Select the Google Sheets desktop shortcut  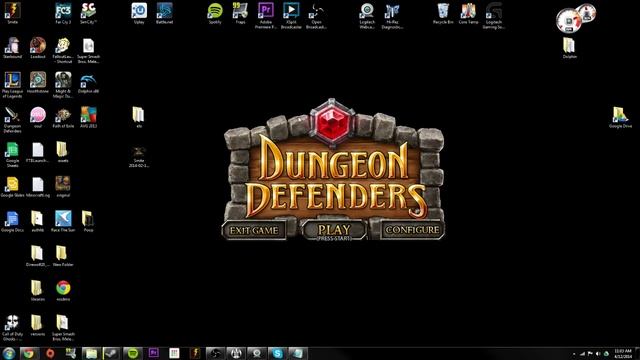tap(13, 154)
